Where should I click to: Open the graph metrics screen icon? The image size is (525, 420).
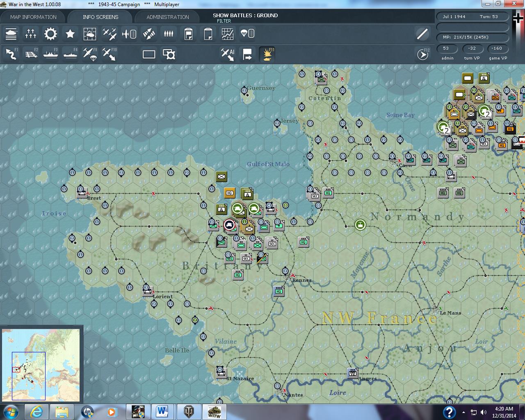click(x=228, y=34)
